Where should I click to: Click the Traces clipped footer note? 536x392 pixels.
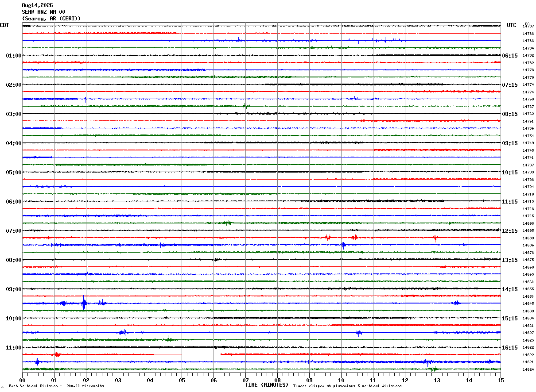click(x=347, y=386)
